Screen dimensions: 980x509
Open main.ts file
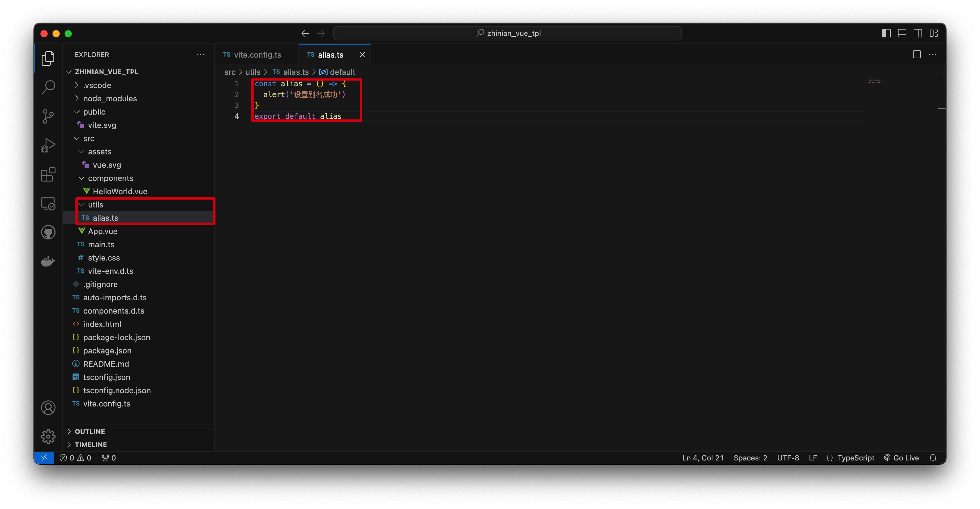(138, 245)
